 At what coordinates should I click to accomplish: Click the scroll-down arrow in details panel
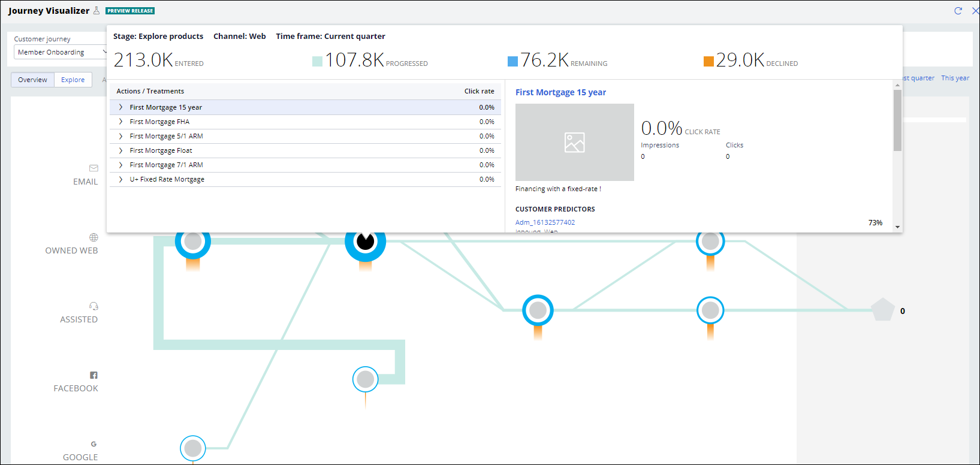(897, 227)
